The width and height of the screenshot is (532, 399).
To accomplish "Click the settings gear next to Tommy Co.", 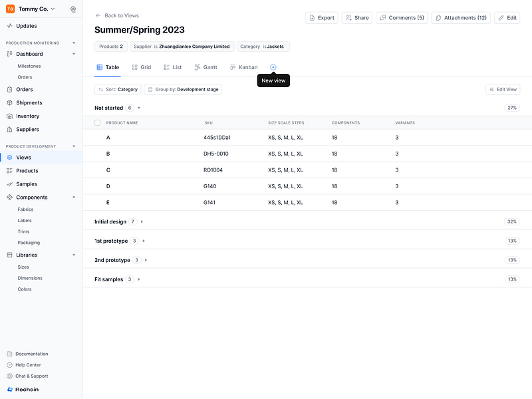I will [73, 9].
